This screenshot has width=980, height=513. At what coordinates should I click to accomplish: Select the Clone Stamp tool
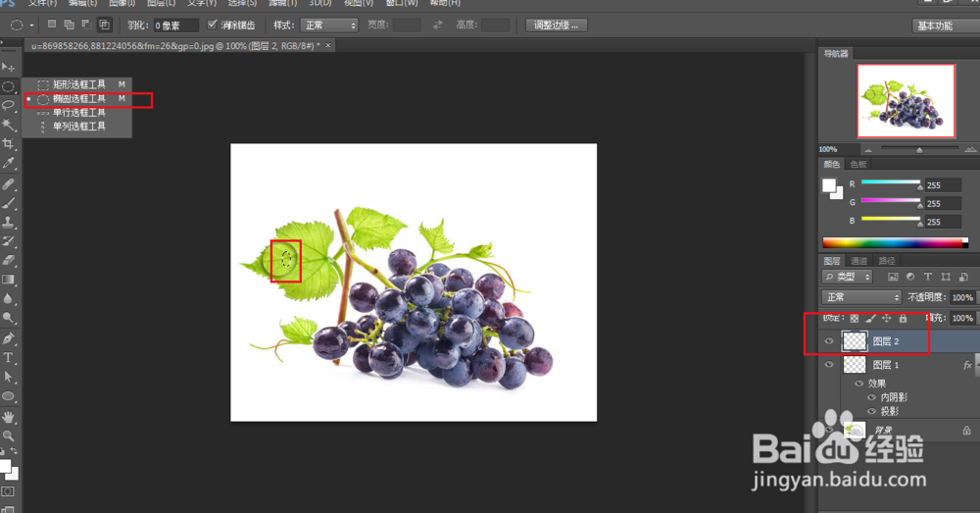coord(8,222)
